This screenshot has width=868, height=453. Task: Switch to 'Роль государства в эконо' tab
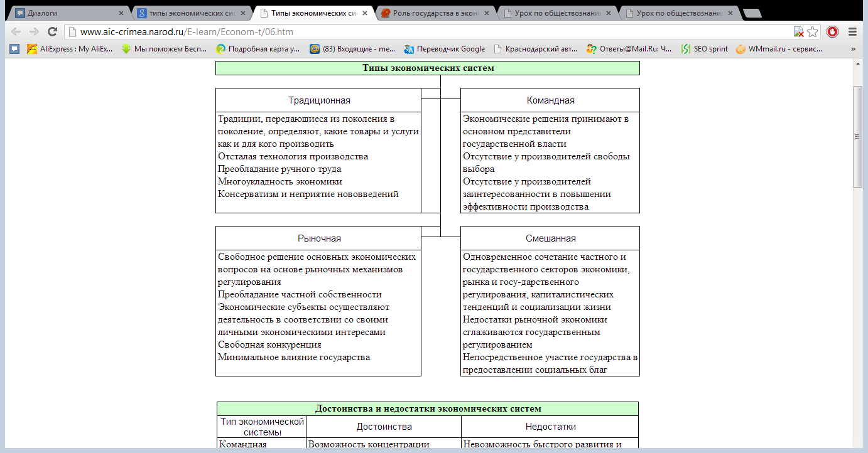(x=433, y=13)
